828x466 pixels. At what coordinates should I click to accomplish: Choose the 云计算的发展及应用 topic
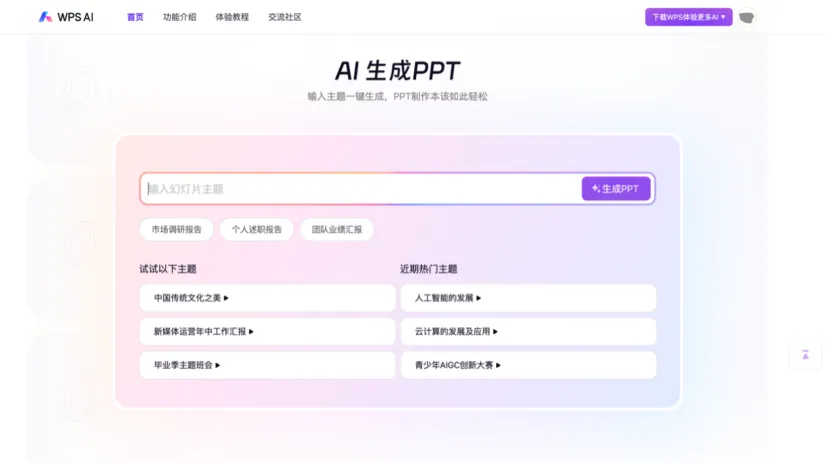click(531, 333)
